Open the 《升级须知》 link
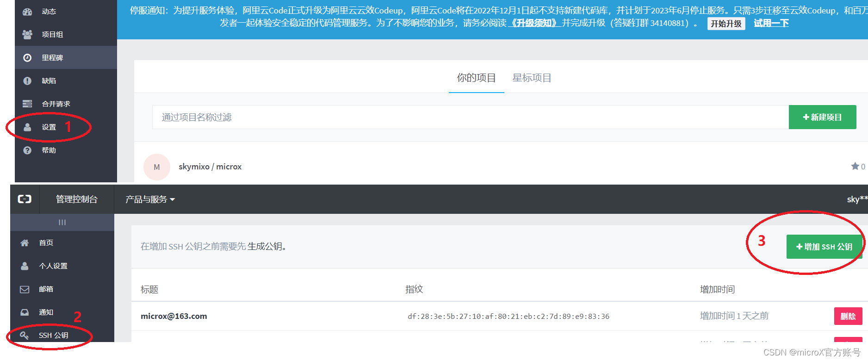The image size is (868, 361). (534, 23)
